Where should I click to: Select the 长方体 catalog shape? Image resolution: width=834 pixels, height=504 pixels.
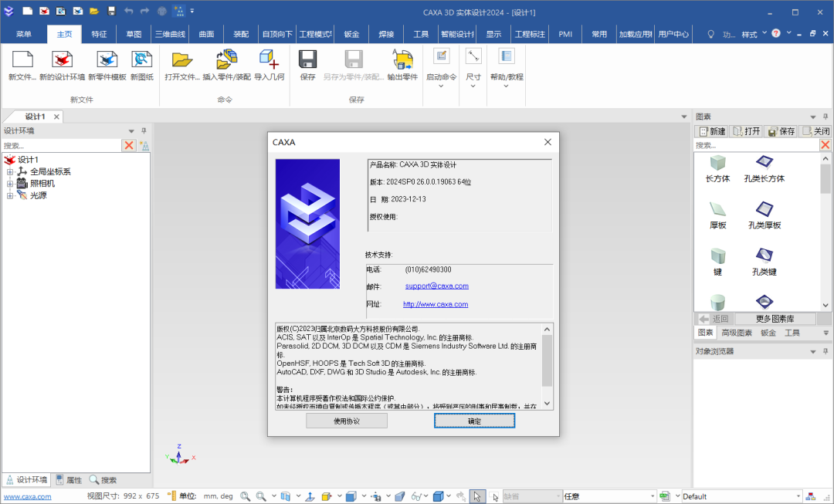717,168
